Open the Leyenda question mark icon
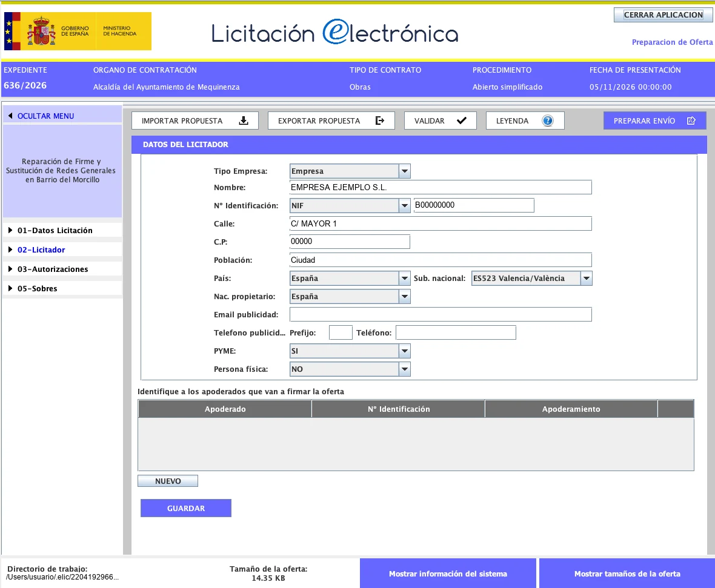The width and height of the screenshot is (715, 588). coord(547,121)
